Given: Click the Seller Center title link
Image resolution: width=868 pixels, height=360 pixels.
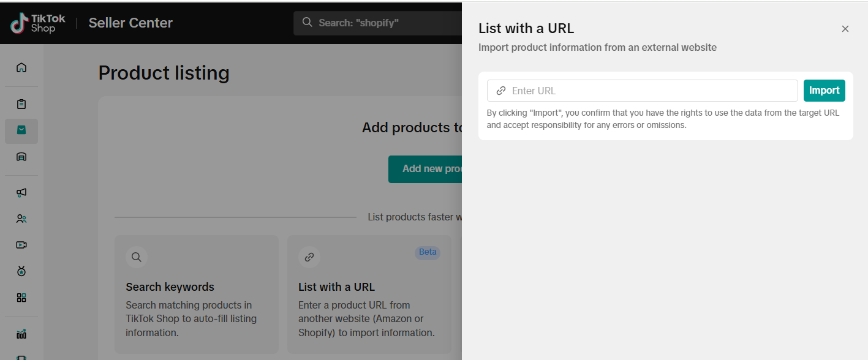Looking at the screenshot, I should [130, 23].
